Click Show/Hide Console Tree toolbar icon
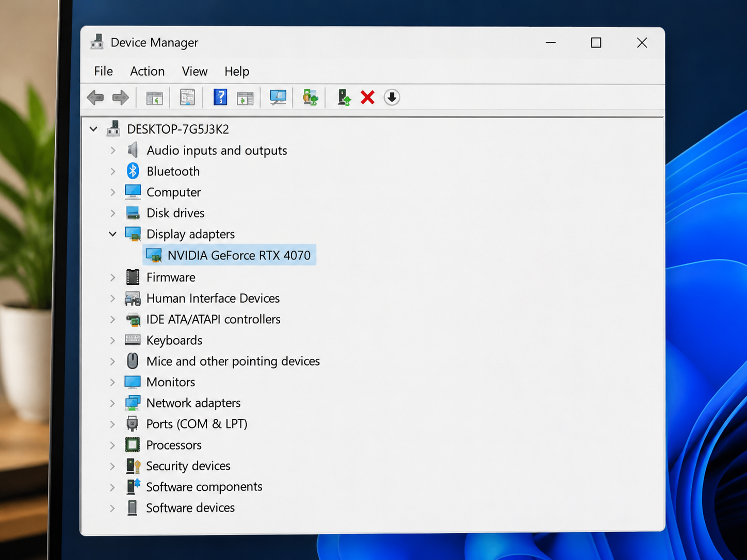This screenshot has height=560, width=747. tap(154, 97)
